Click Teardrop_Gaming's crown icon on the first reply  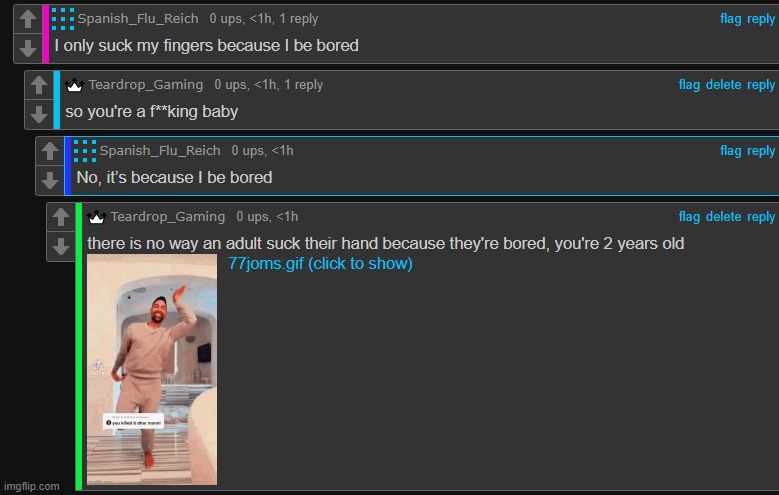point(74,85)
